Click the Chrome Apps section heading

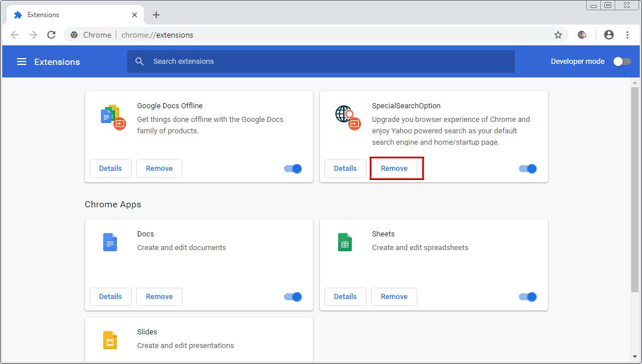point(113,205)
